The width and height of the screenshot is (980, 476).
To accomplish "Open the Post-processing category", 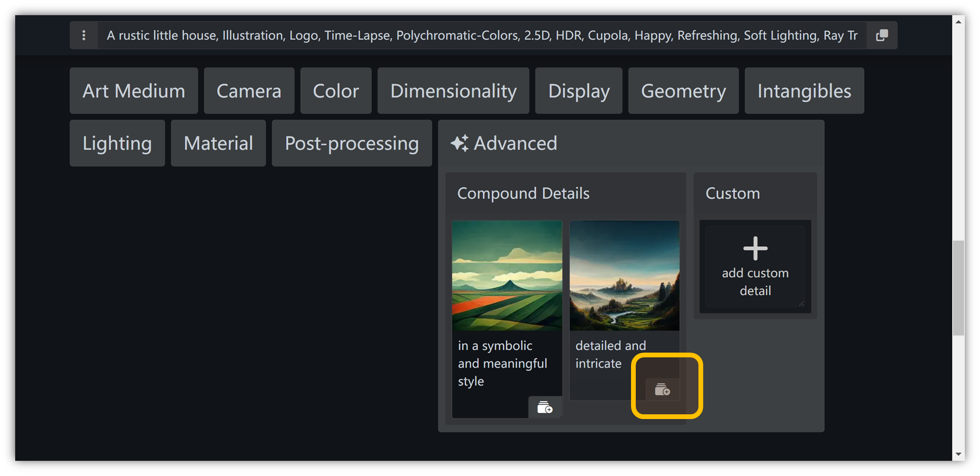I will (x=352, y=143).
